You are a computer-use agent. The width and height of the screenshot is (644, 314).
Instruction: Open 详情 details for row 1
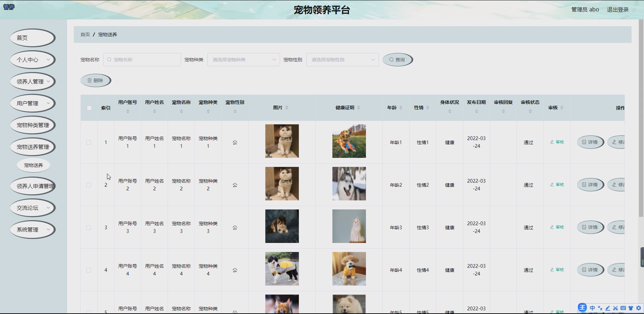tap(590, 142)
